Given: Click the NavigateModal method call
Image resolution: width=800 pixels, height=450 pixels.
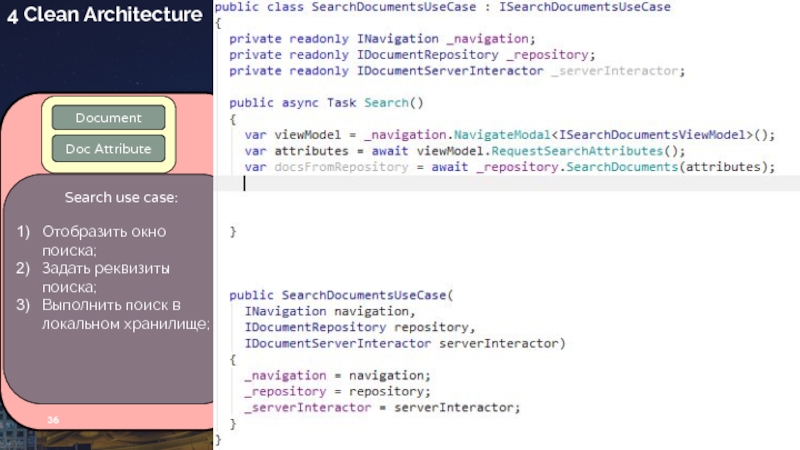Looking at the screenshot, I should [502, 135].
